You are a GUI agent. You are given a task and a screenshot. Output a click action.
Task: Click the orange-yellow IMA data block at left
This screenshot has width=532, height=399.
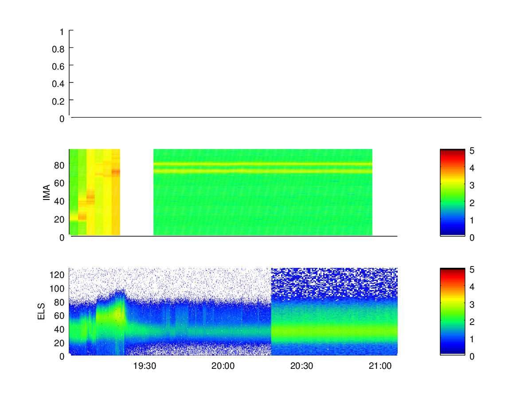click(x=95, y=192)
